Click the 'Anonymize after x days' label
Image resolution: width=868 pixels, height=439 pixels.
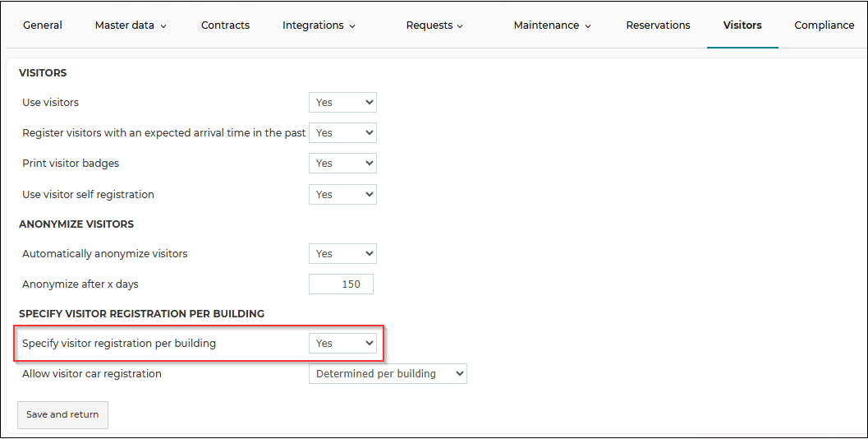pyautogui.click(x=80, y=284)
